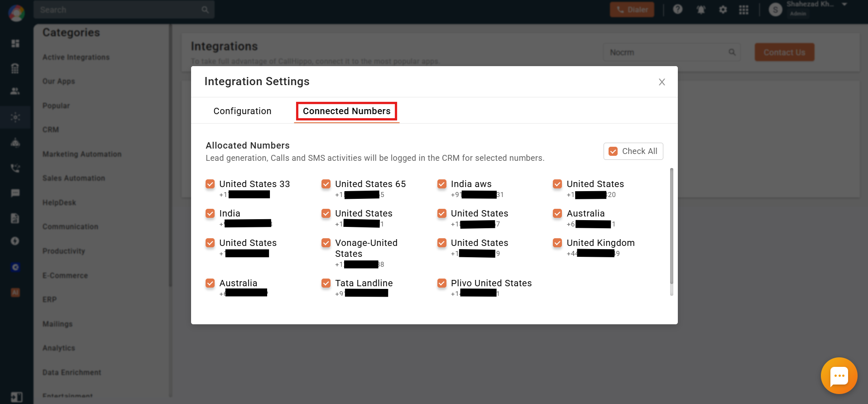Click the Allocated Numbers heading
Viewport: 868px width, 404px height.
pos(248,145)
